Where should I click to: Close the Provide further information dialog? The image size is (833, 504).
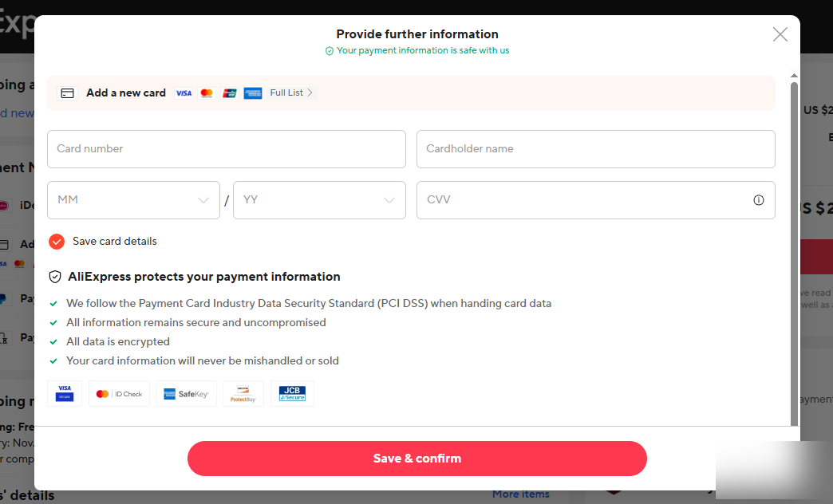(x=780, y=34)
